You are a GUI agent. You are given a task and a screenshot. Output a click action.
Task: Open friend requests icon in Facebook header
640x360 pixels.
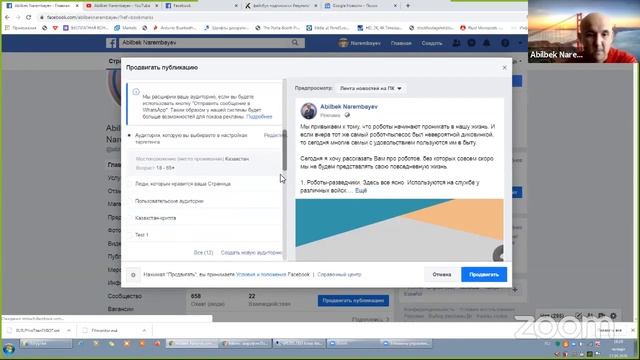[x=456, y=42]
